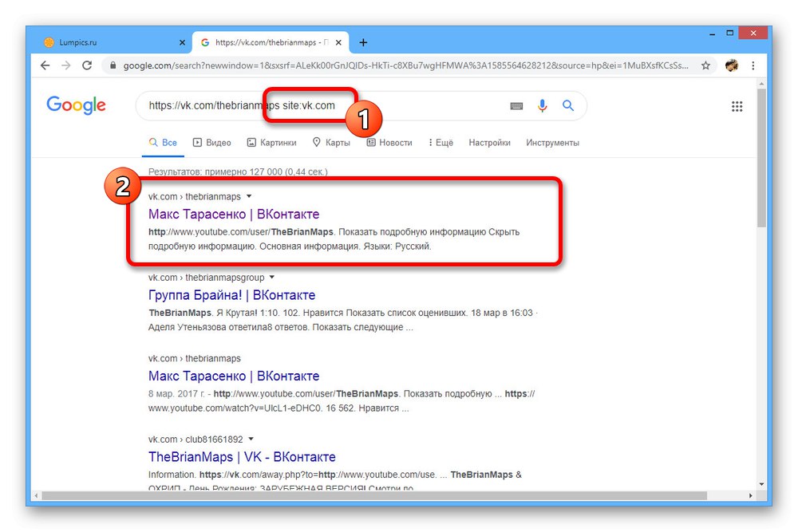Click the blue magnifier search button
This screenshot has height=532, width=798.
click(568, 105)
